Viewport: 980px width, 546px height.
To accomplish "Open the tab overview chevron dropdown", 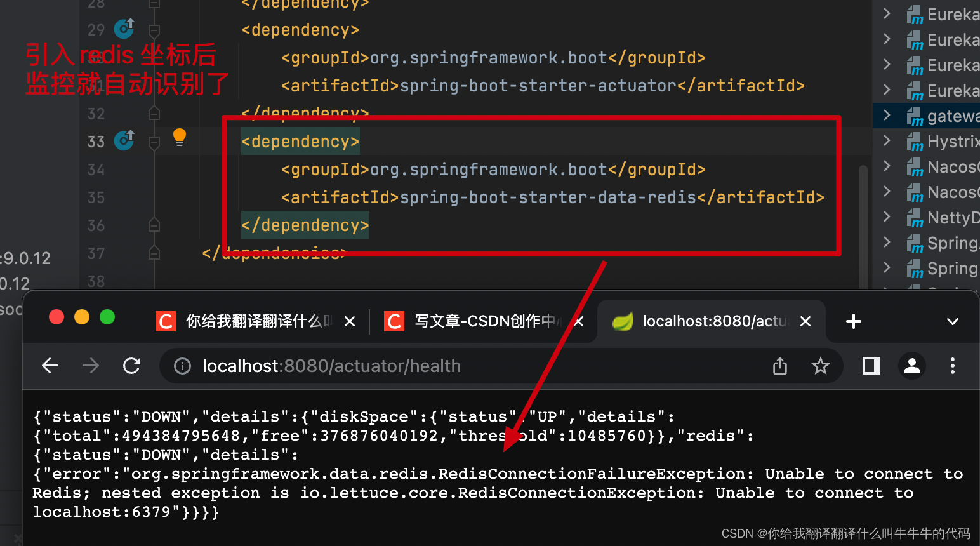I will pos(953,321).
